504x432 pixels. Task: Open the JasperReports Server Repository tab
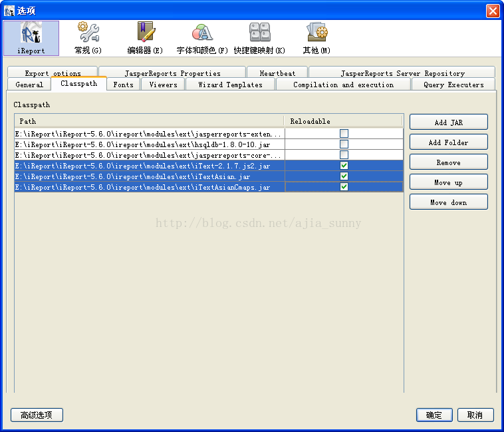(x=402, y=73)
